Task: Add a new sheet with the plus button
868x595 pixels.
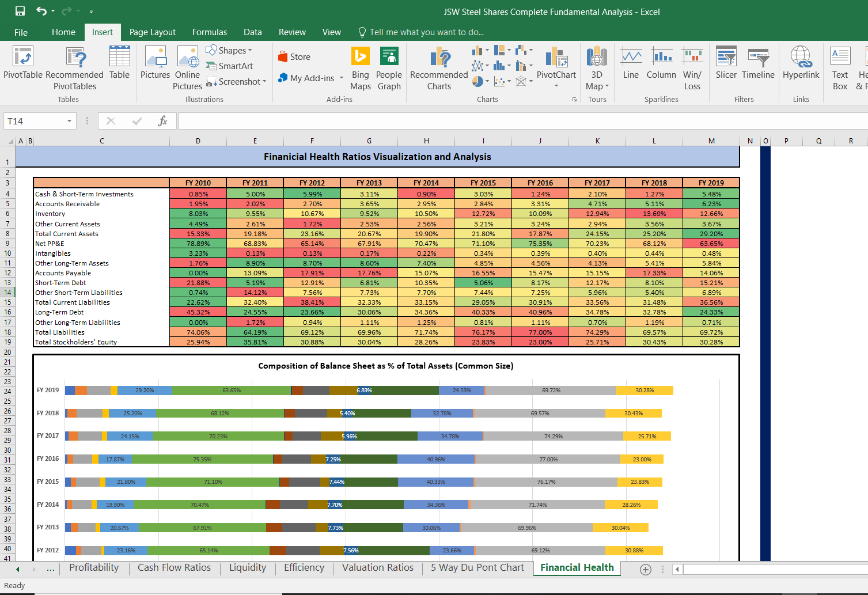Action: coord(646,569)
